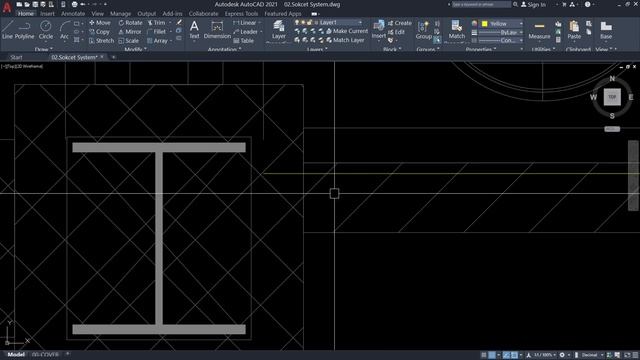640x360 pixels.
Task: Toggle the grid display in status bar
Action: point(484,355)
